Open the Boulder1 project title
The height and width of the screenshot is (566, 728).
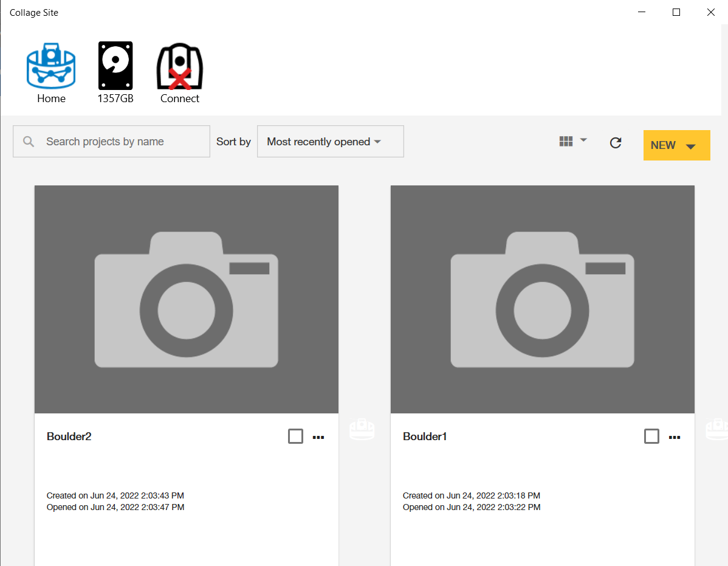coord(425,437)
